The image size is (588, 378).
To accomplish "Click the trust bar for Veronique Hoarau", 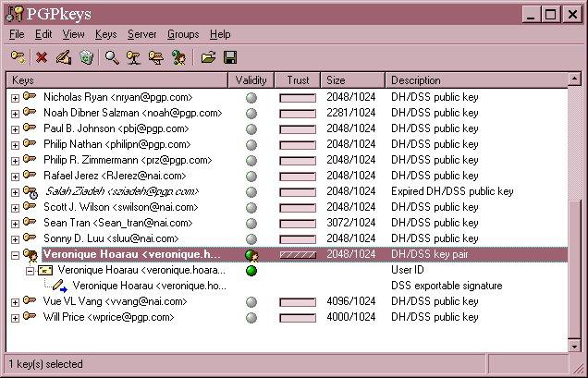I will click(x=298, y=254).
